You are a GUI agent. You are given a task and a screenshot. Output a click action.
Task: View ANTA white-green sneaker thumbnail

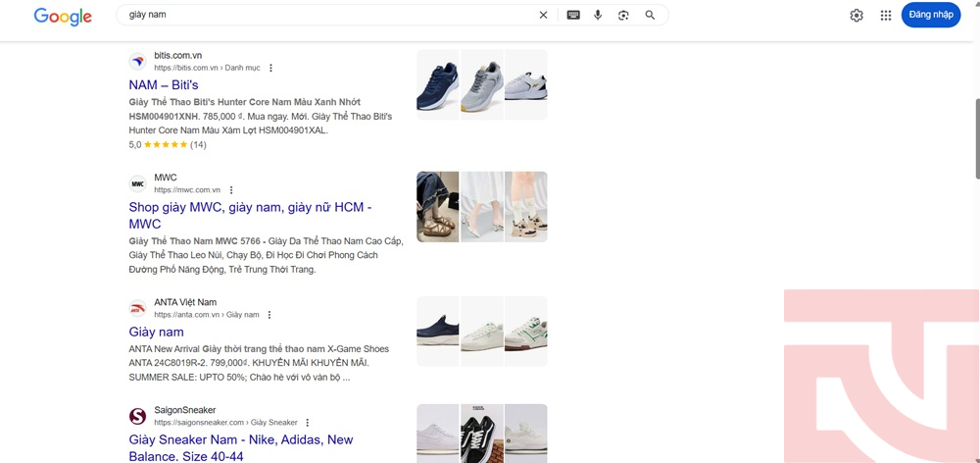pyautogui.click(x=525, y=331)
